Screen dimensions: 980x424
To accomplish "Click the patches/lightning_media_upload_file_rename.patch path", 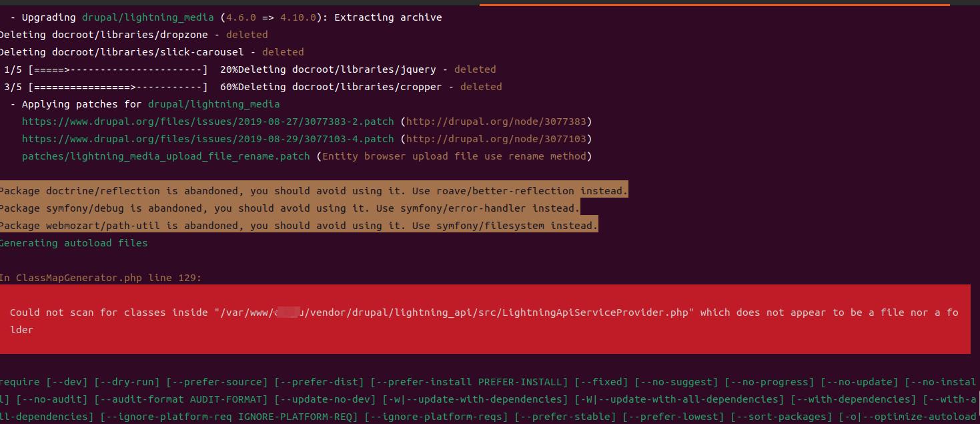I will pyautogui.click(x=166, y=156).
